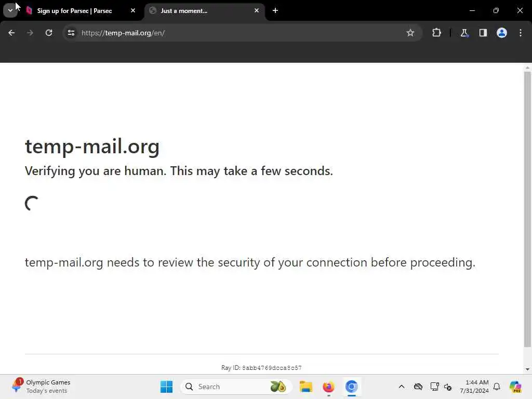Go forward to the next page

tap(30, 33)
